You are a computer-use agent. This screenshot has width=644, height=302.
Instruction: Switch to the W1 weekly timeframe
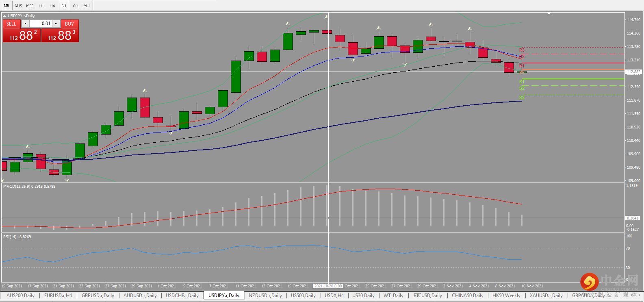[x=76, y=6]
